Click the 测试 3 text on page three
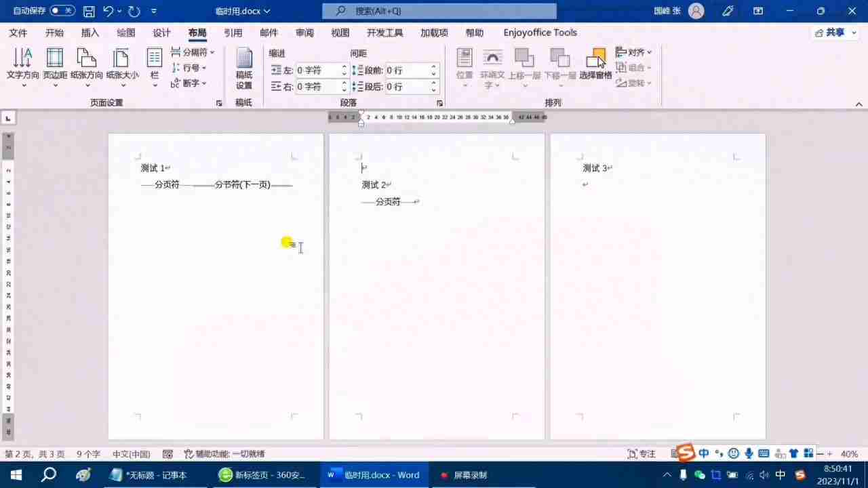Viewport: 868px width, 488px height. click(x=595, y=168)
